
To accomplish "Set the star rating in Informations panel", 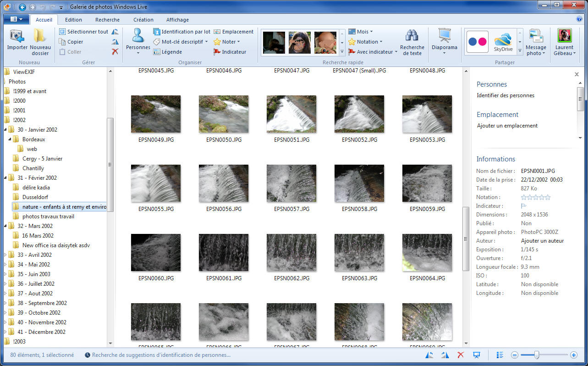I will (x=535, y=197).
